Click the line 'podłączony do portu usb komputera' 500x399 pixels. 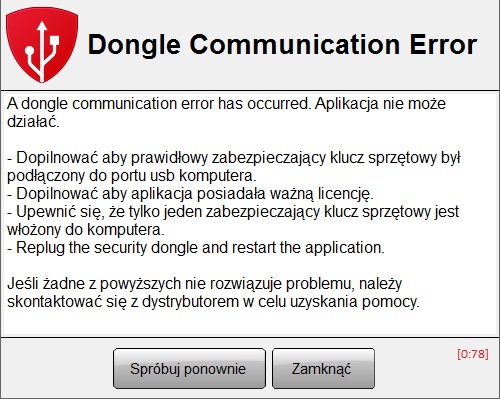(x=132, y=176)
